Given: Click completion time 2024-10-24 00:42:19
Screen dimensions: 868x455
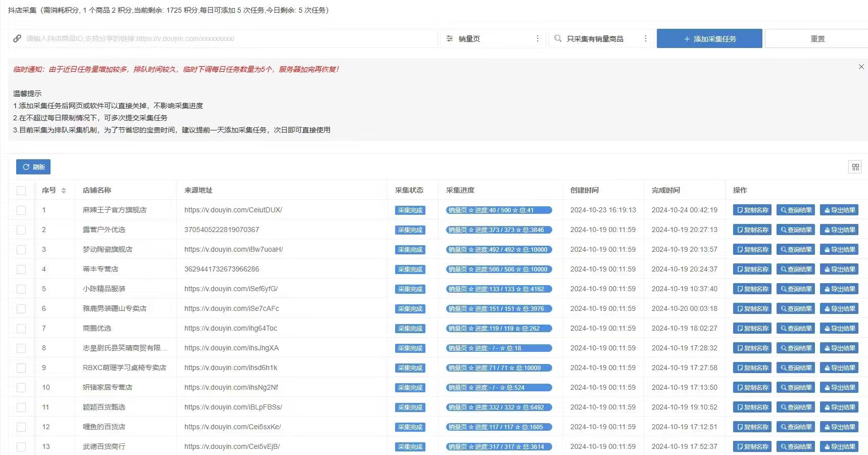Looking at the screenshot, I should [x=685, y=210].
